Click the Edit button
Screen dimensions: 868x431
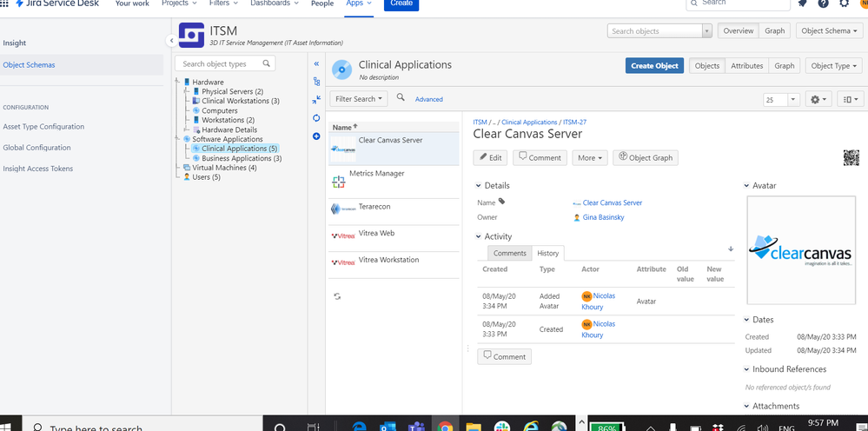click(490, 157)
